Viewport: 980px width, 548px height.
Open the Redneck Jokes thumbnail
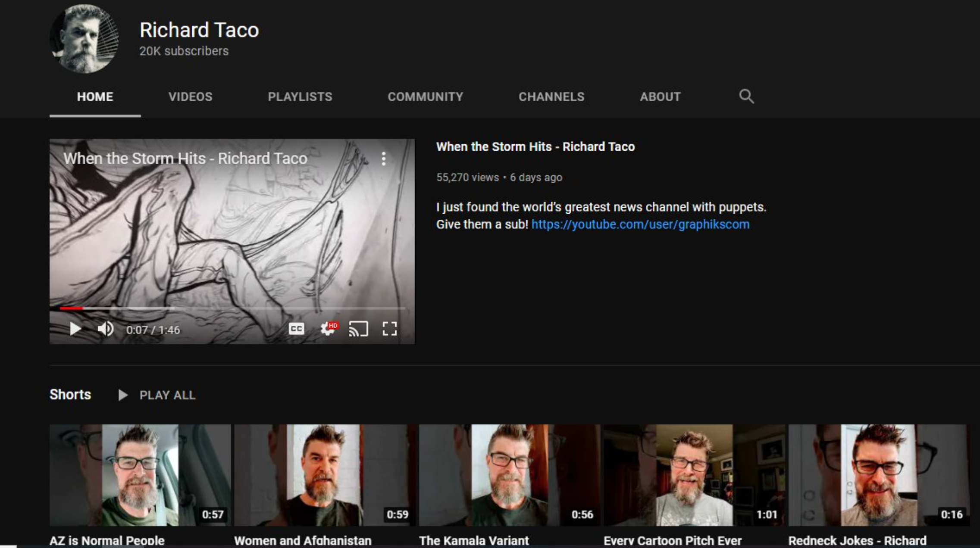(879, 475)
